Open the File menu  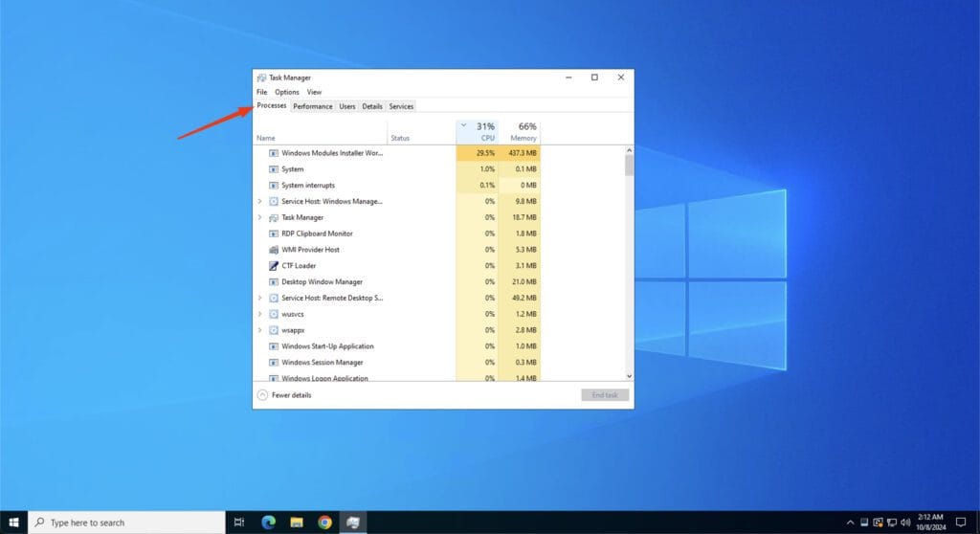262,92
